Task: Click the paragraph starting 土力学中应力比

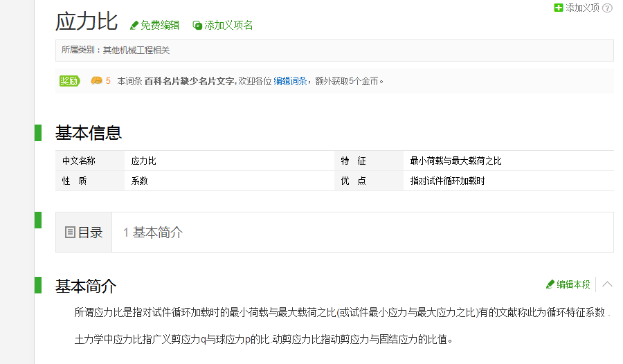Action: point(264,339)
